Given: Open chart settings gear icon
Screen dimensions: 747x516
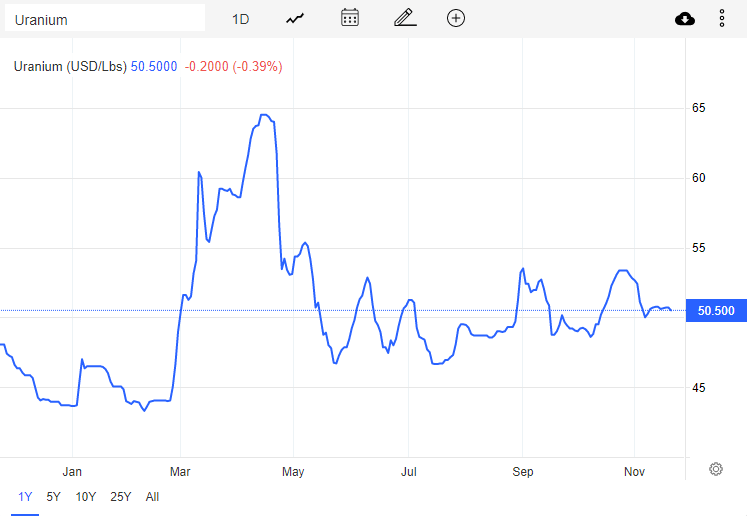Looking at the screenshot, I should coord(716,469).
